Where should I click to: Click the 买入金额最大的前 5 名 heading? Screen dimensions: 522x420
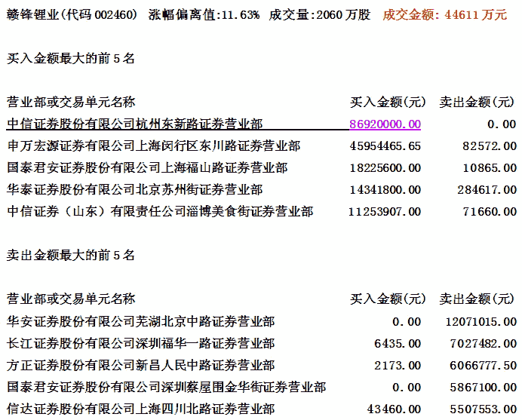[x=71, y=59]
